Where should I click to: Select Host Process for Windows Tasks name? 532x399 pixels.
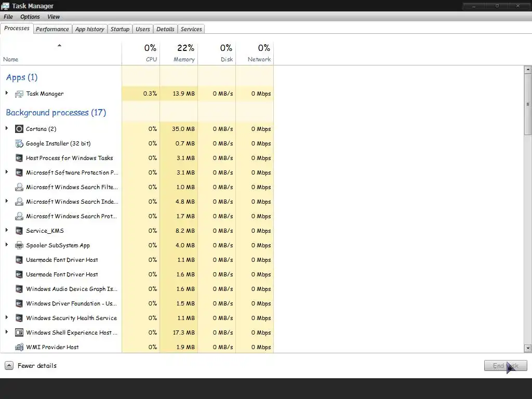pos(70,158)
